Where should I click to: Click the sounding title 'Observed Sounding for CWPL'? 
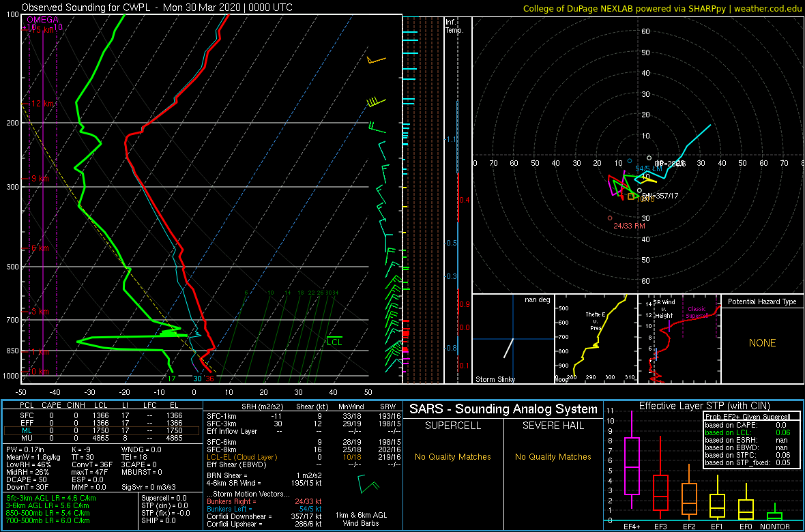coord(87,8)
